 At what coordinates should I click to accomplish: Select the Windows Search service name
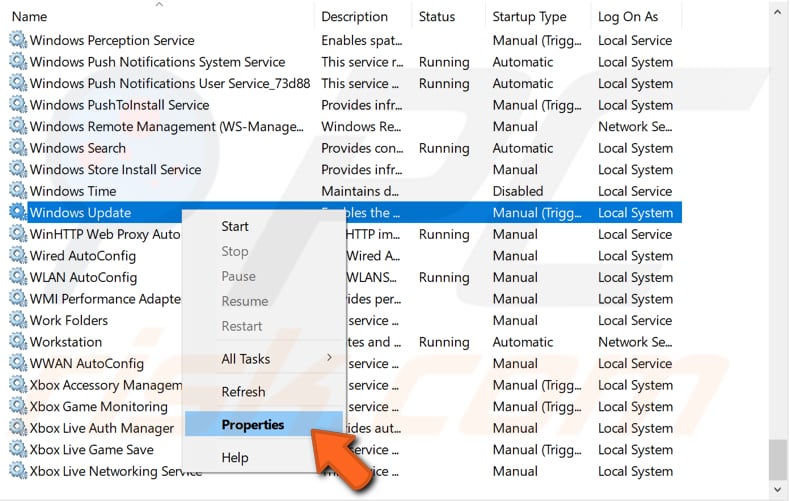pyautogui.click(x=78, y=148)
